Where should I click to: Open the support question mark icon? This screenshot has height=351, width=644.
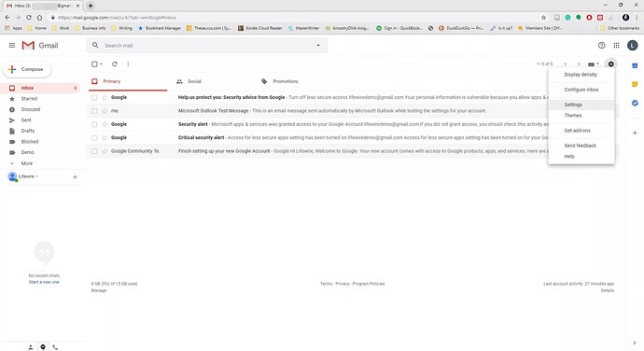pyautogui.click(x=601, y=45)
